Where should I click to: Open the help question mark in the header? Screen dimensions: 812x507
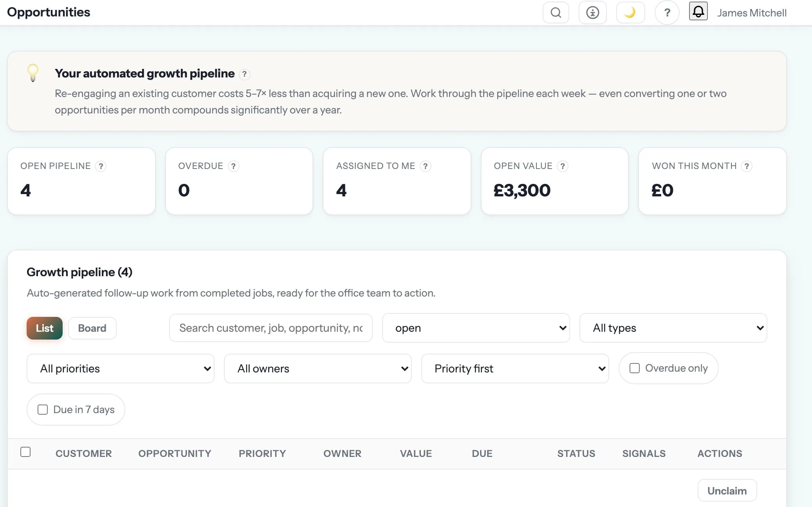[667, 13]
